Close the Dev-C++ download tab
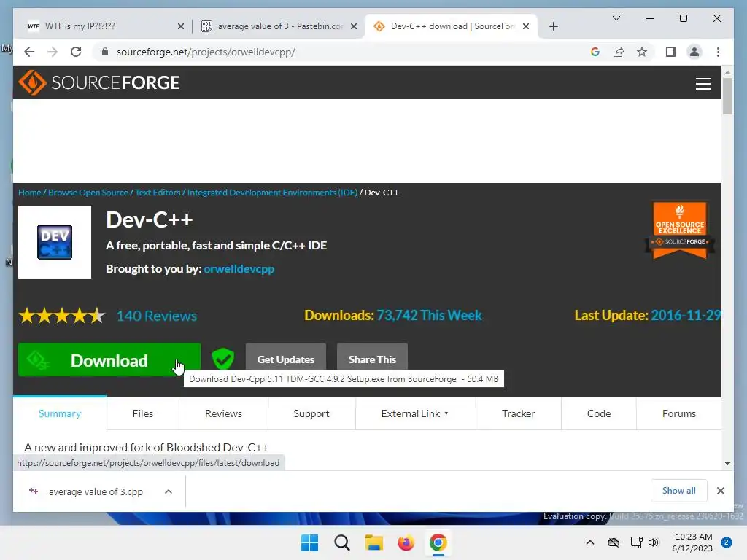This screenshot has width=747, height=560. [526, 26]
